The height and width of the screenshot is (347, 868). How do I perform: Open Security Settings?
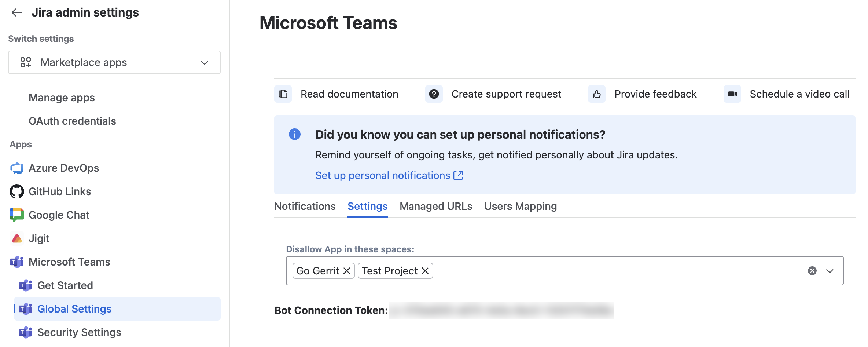coord(79,332)
